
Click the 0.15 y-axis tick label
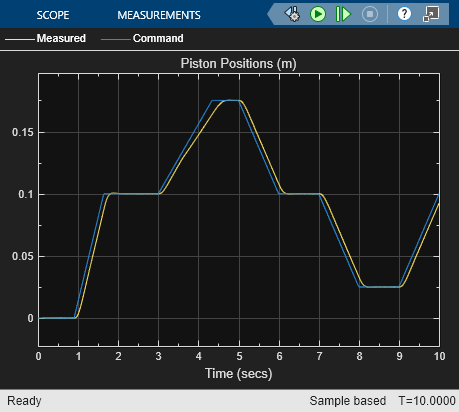23,132
